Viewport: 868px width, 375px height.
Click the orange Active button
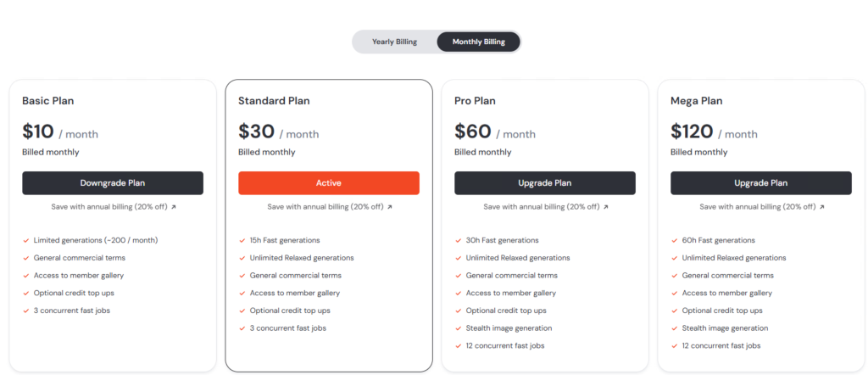329,182
